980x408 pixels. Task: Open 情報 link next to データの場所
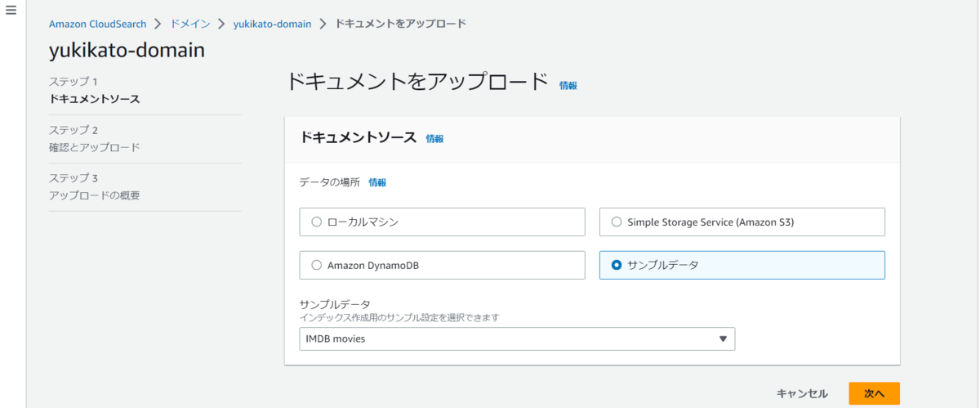click(x=377, y=182)
